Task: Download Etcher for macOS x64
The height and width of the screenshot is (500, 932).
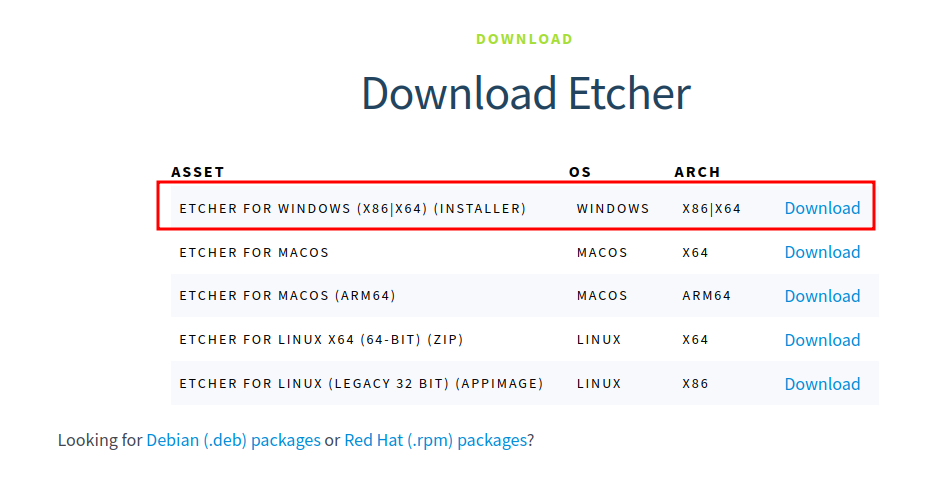Action: pyautogui.click(x=822, y=252)
